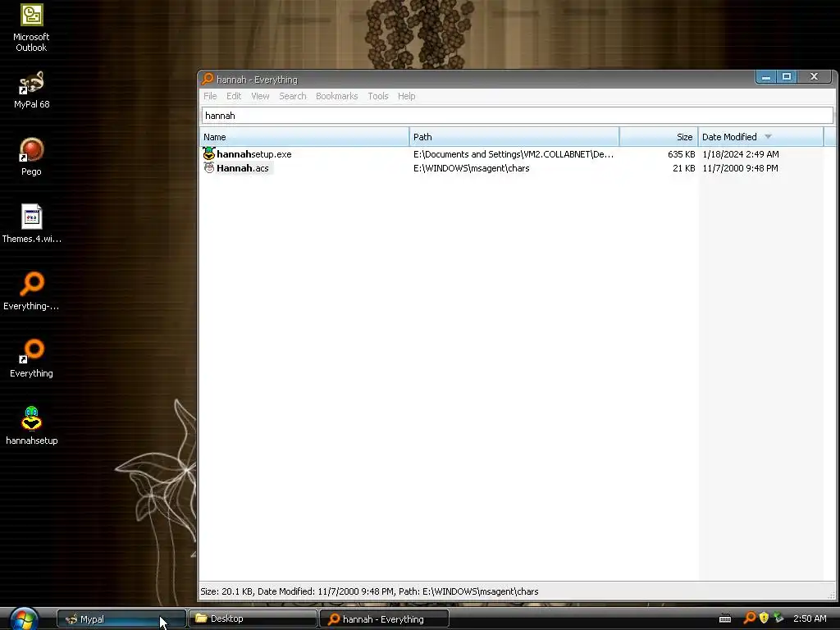Click the Documents and Settings path cell
This screenshot has height=630, width=840.
tap(514, 153)
